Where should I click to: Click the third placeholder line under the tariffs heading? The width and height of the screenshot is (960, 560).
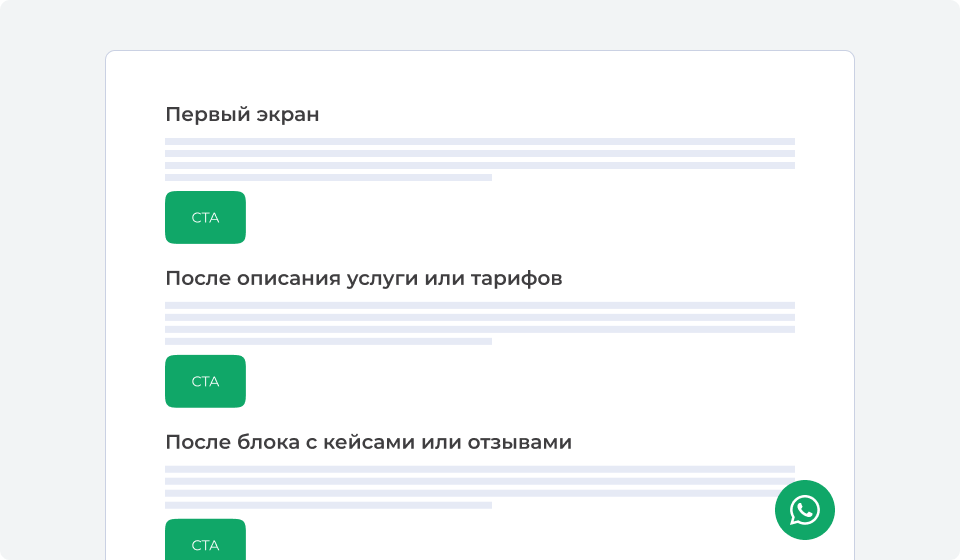click(479, 329)
